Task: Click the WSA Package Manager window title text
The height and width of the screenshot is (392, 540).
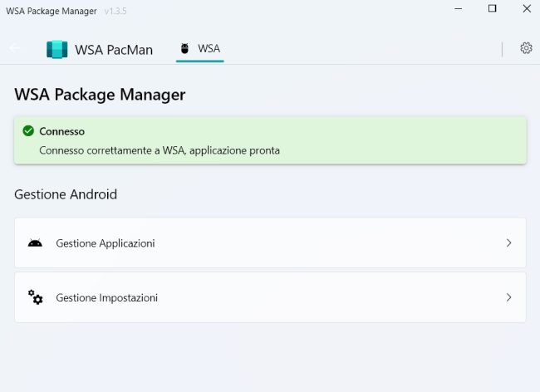Action: (x=52, y=12)
